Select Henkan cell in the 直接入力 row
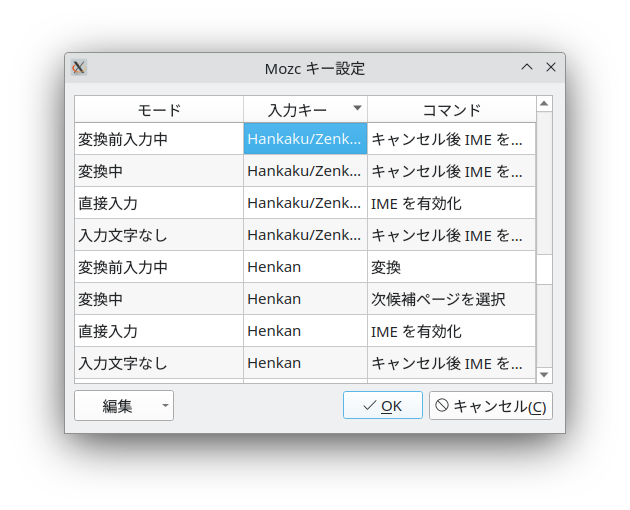Image resolution: width=630 pixels, height=510 pixels. (305, 331)
